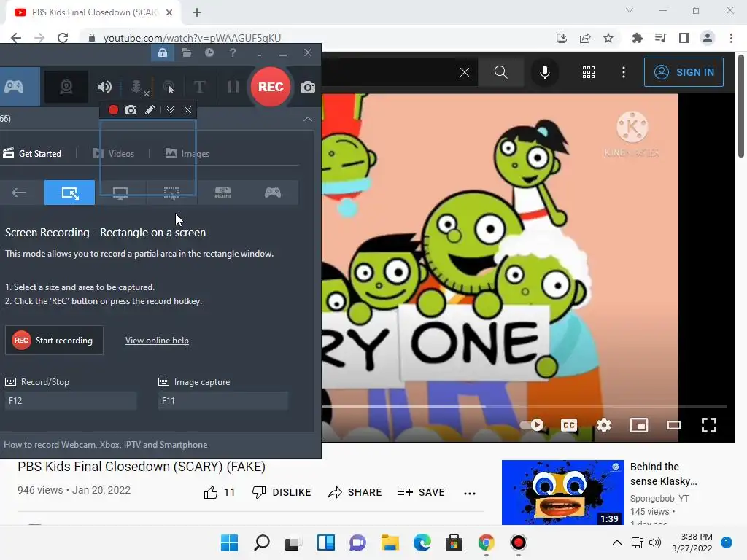This screenshot has height=560, width=747.
Task: Activate the pencil drawing tool on the rectangle toolbar
Action: [x=150, y=110]
